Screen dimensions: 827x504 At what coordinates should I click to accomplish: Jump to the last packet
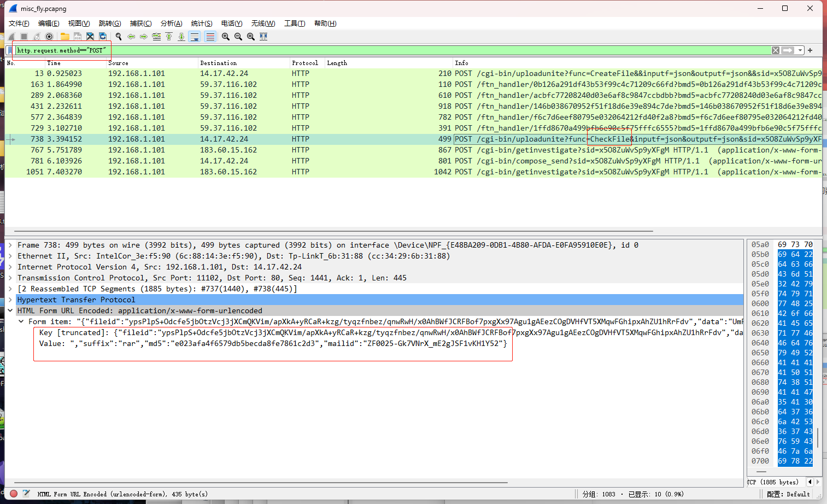[181, 37]
